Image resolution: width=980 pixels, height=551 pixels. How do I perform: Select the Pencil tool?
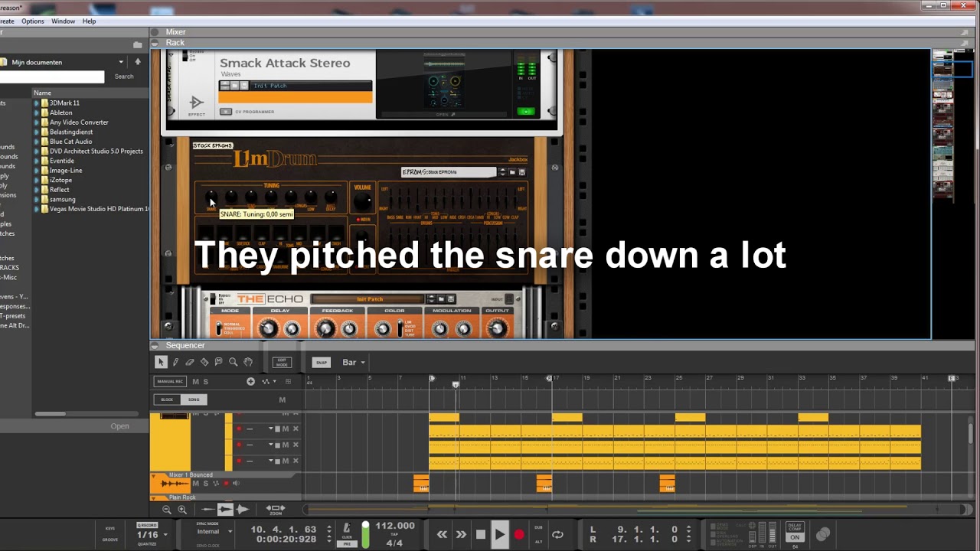pyautogui.click(x=175, y=362)
